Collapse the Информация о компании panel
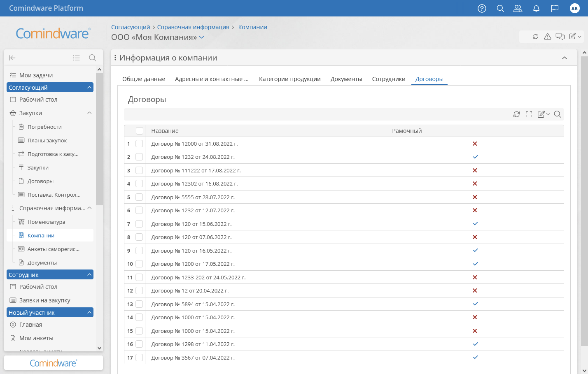588x374 pixels. [x=565, y=58]
